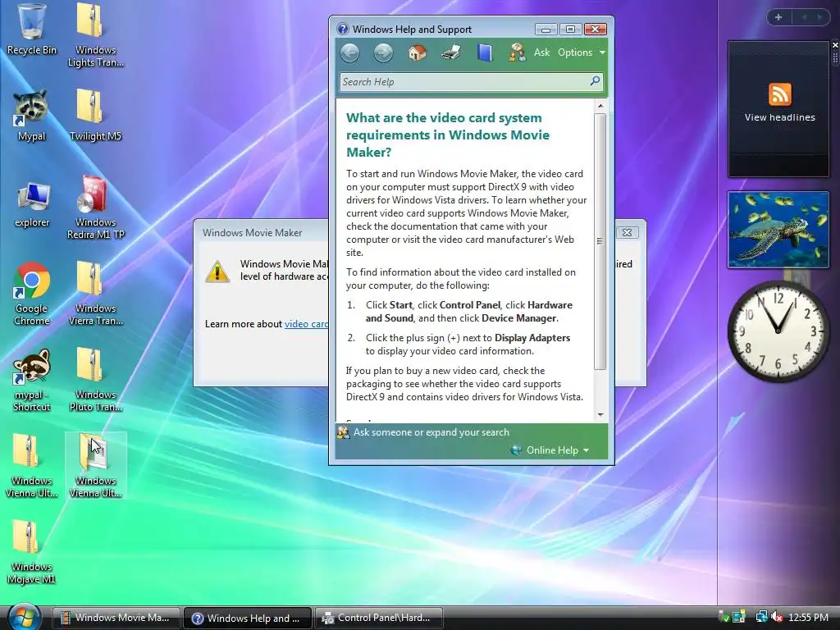Click the sea turtle slideshow gadget

pos(778,230)
